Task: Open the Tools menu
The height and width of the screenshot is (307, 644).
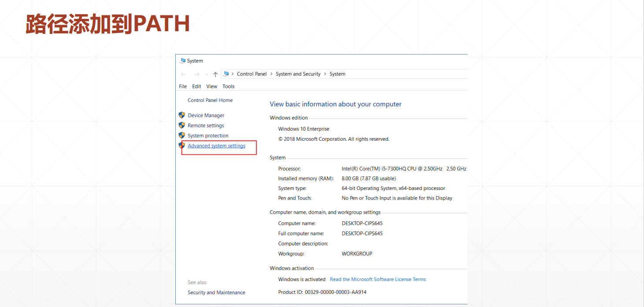Action: pyautogui.click(x=229, y=86)
